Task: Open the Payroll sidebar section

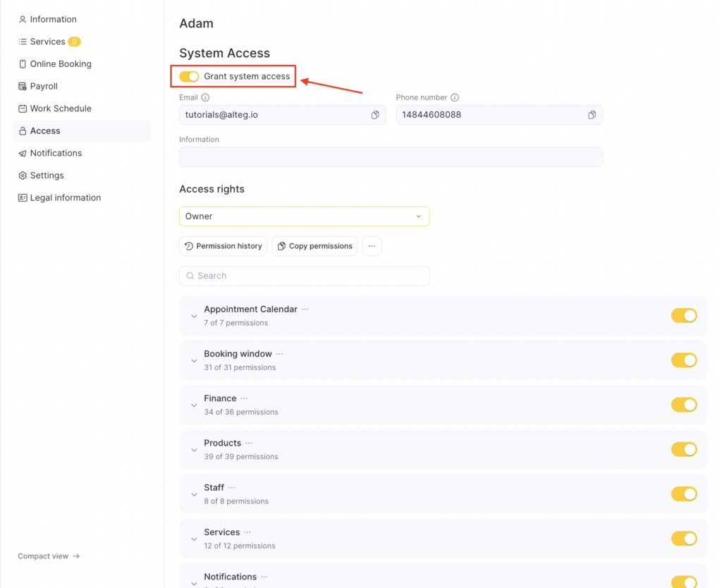Action: pyautogui.click(x=44, y=86)
